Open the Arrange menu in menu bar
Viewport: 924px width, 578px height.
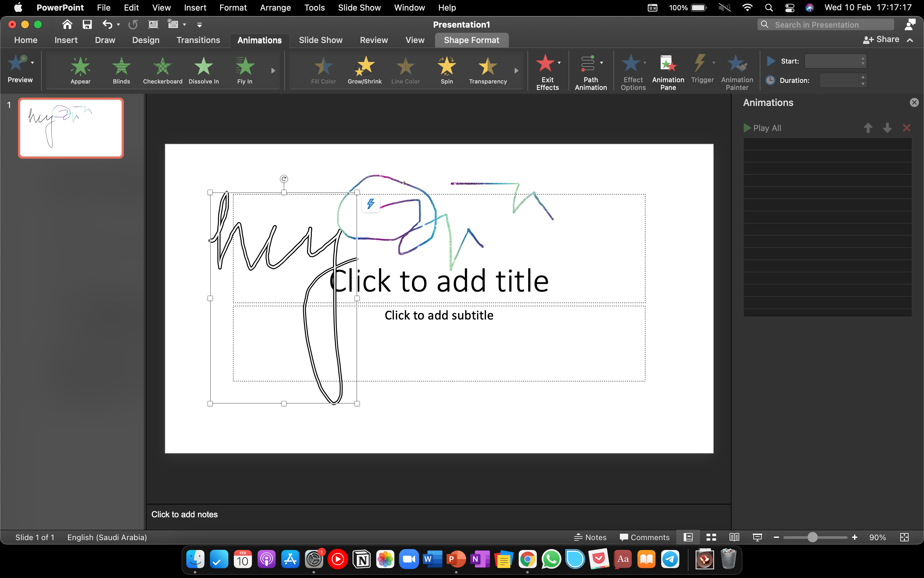tap(275, 8)
